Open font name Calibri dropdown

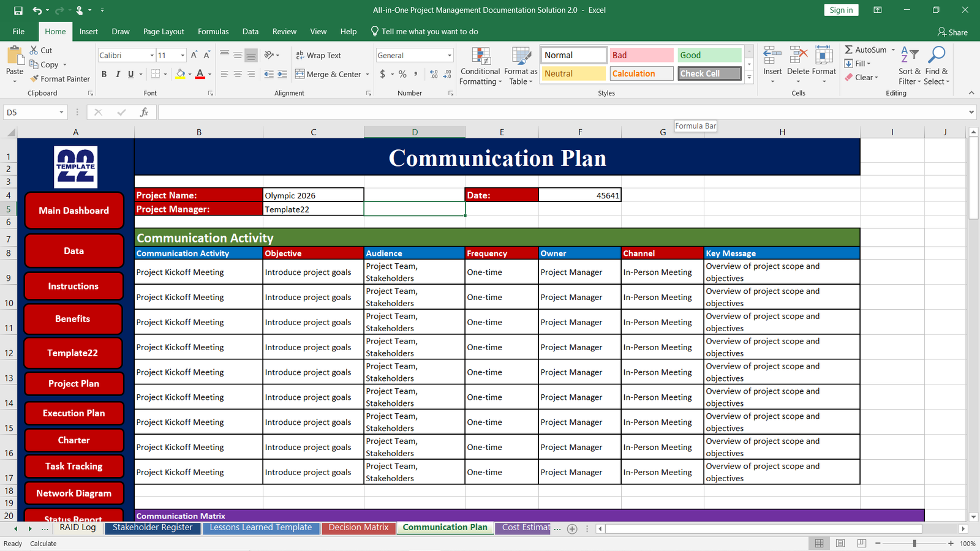pyautogui.click(x=152, y=55)
